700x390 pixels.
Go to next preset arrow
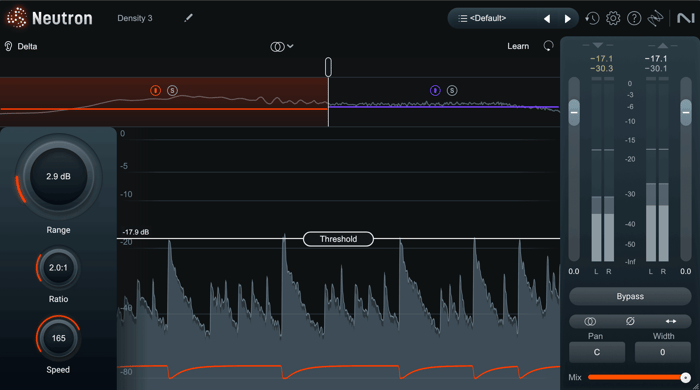click(x=567, y=19)
